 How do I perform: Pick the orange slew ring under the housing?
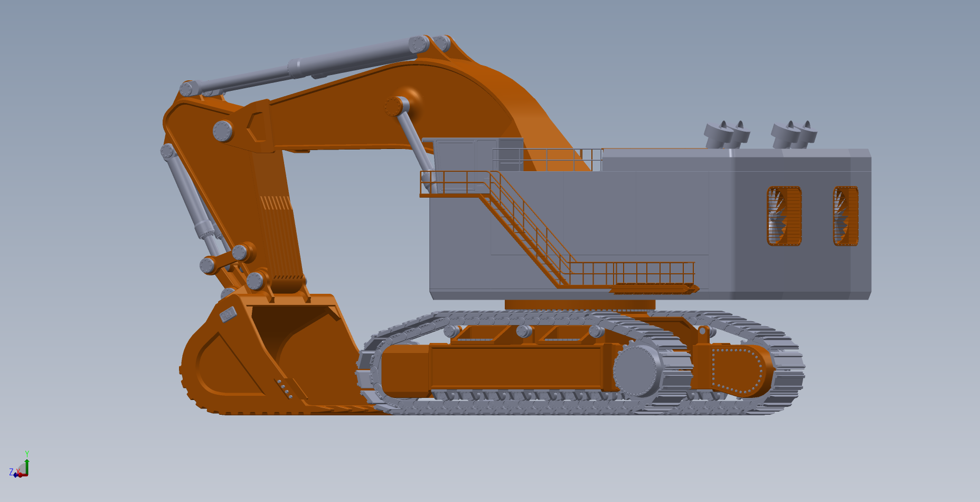[x=580, y=304]
